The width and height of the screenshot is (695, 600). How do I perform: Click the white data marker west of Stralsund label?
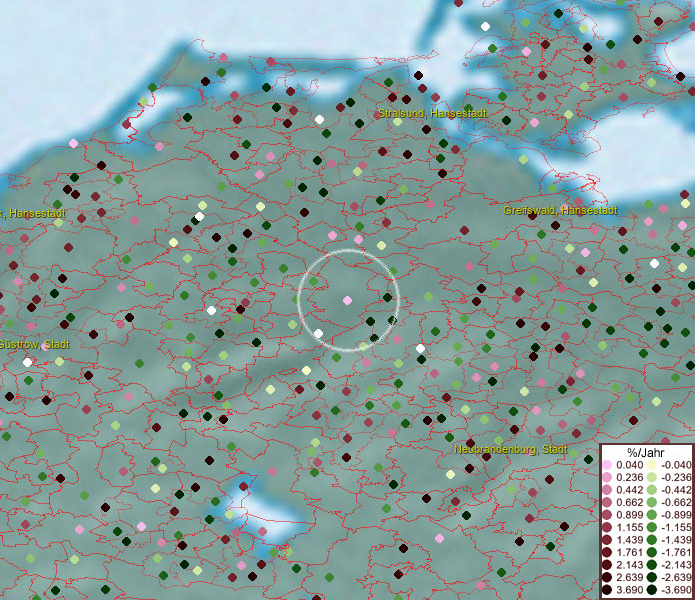click(319, 119)
